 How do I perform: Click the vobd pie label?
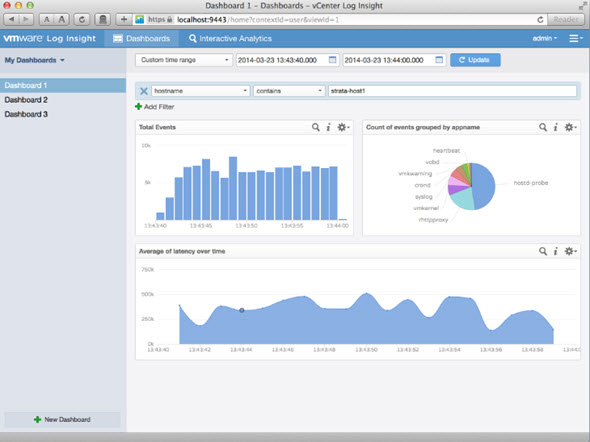432,162
